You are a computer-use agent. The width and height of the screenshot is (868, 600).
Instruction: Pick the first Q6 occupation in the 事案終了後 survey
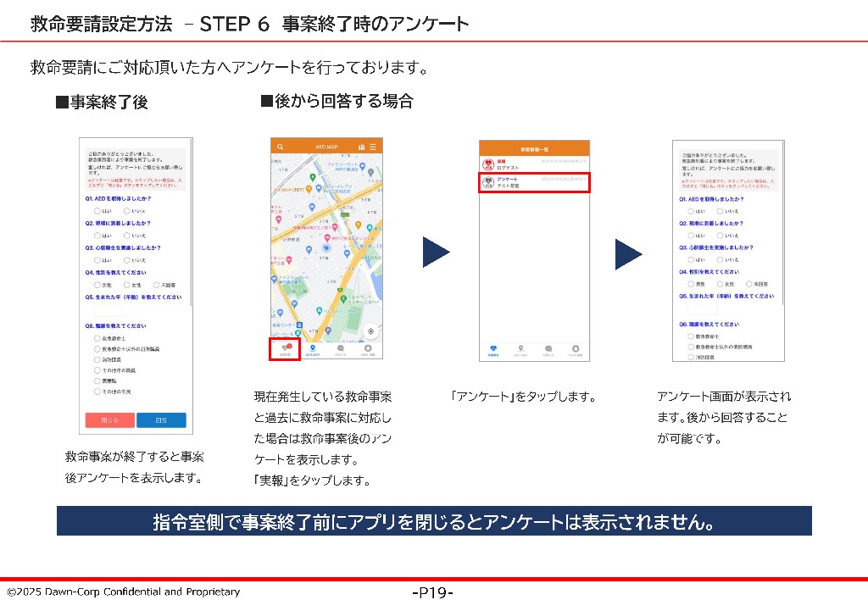pyautogui.click(x=97, y=338)
